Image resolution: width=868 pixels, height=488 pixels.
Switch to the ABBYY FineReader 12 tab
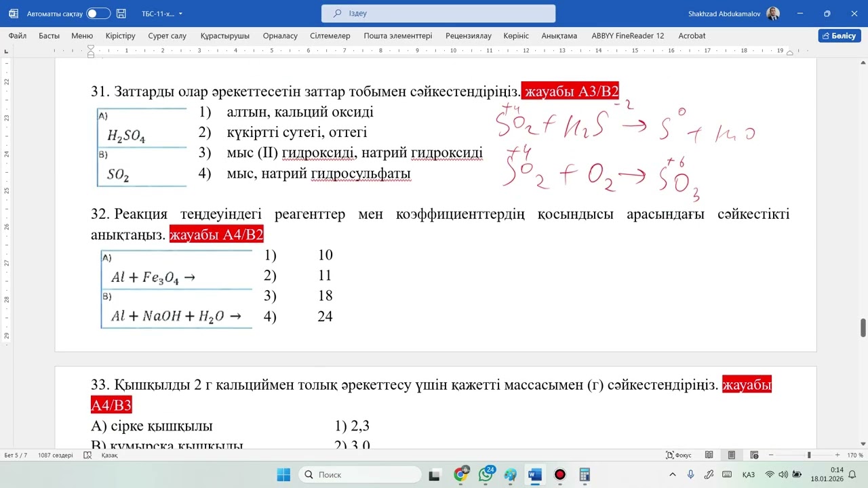tap(628, 36)
